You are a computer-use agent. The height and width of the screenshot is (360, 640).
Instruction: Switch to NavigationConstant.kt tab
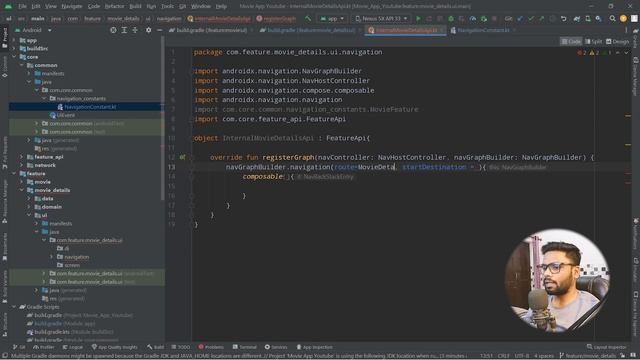coord(483,30)
